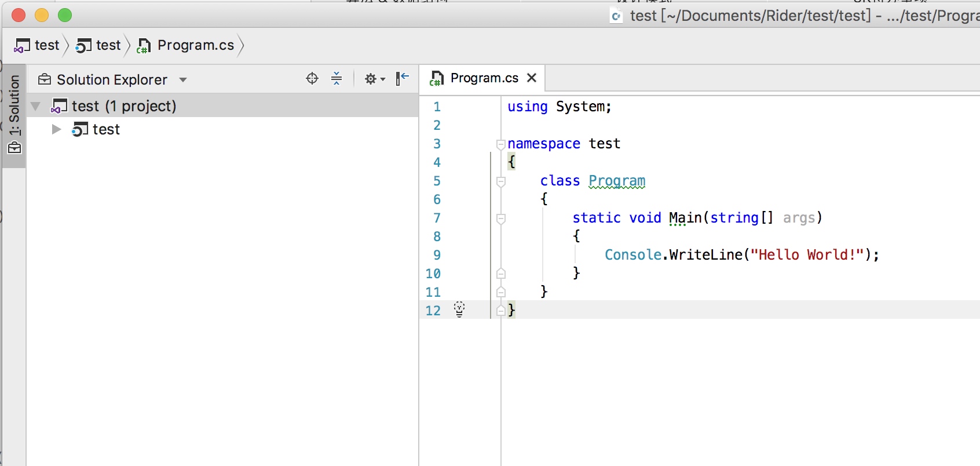Click the static keyword on line 7

(x=597, y=218)
